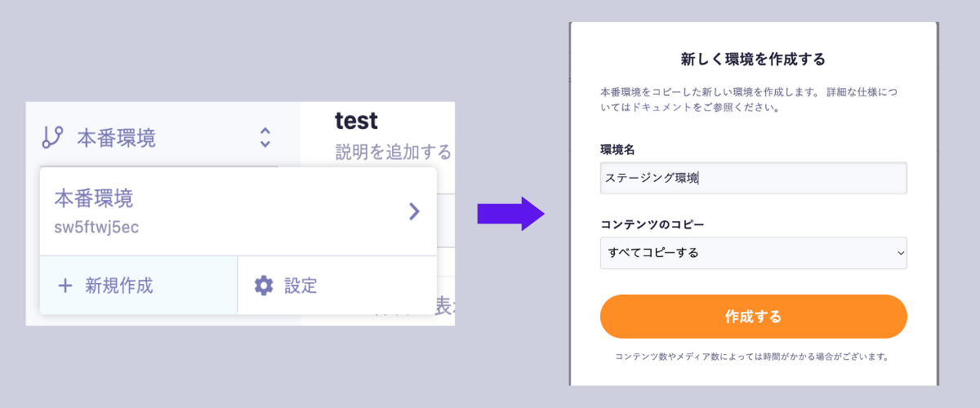This screenshot has height=408, width=980.
Task: Select the 本番環境 entry in popup
Action: (94, 197)
